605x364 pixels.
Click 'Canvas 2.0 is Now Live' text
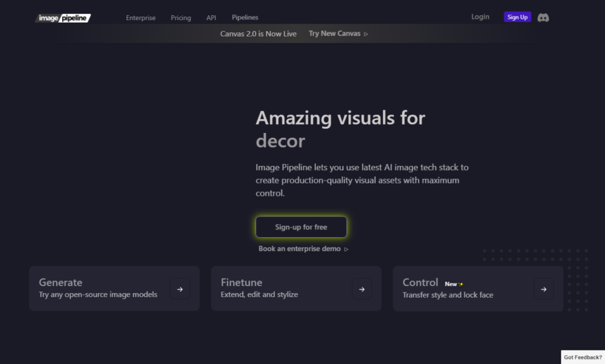click(x=258, y=34)
